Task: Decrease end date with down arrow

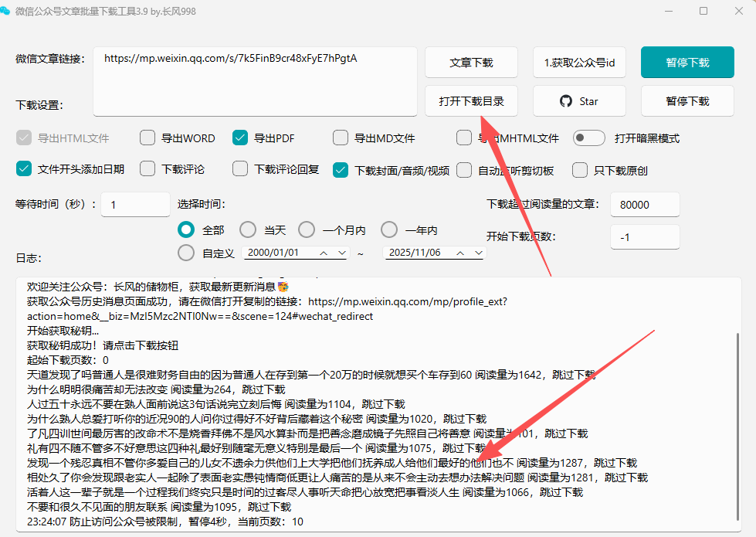Action: pos(478,253)
